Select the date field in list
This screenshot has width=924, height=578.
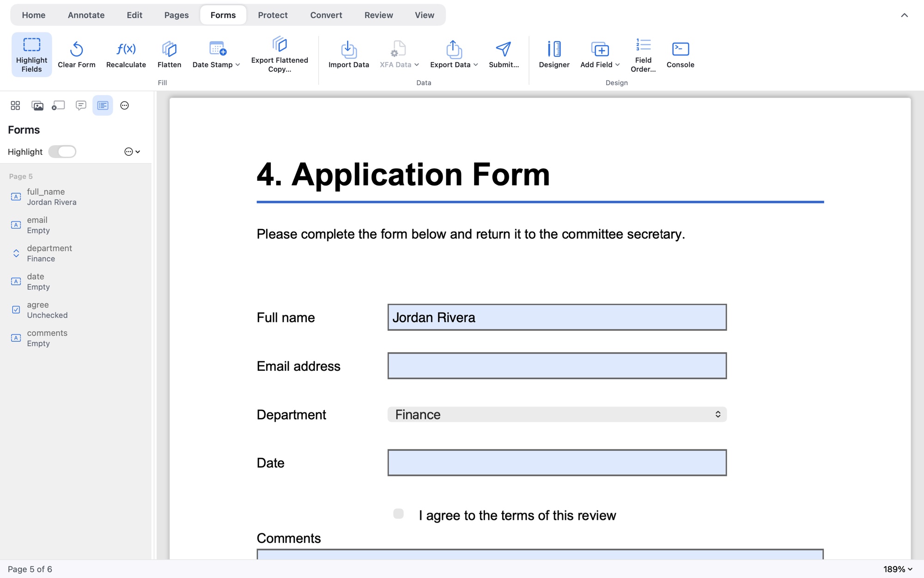click(76, 281)
